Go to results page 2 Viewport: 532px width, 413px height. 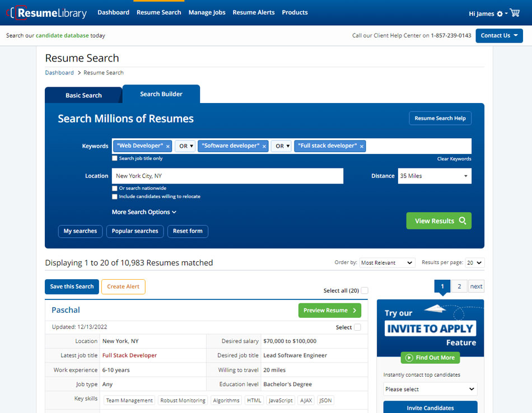459,287
